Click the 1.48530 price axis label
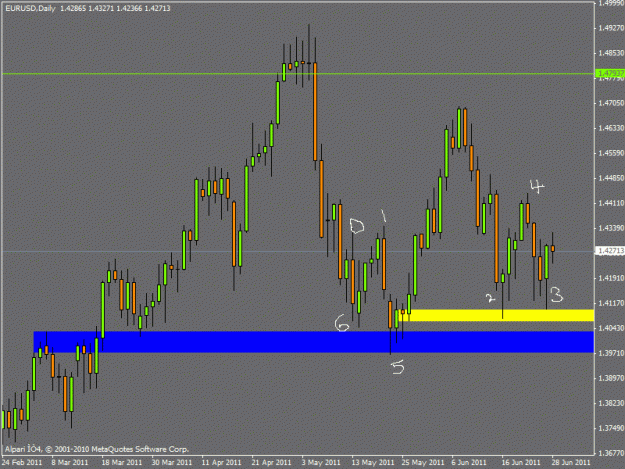This screenshot has height=469, width=625. [611, 53]
